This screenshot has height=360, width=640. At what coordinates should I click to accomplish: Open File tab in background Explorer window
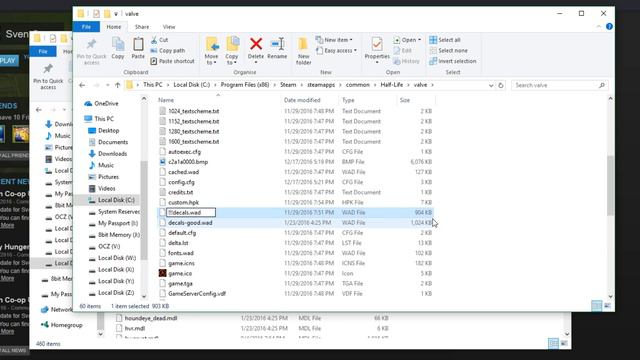pyautogui.click(x=43, y=51)
